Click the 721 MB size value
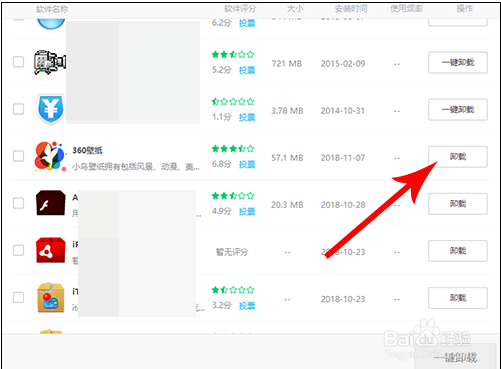Viewport: 501px width, 369px height. (x=287, y=63)
